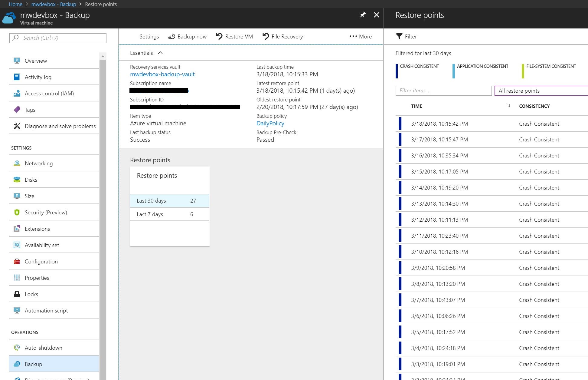Viewport: 588px width, 380px height.
Task: Click the Filter funnel icon
Action: click(399, 36)
